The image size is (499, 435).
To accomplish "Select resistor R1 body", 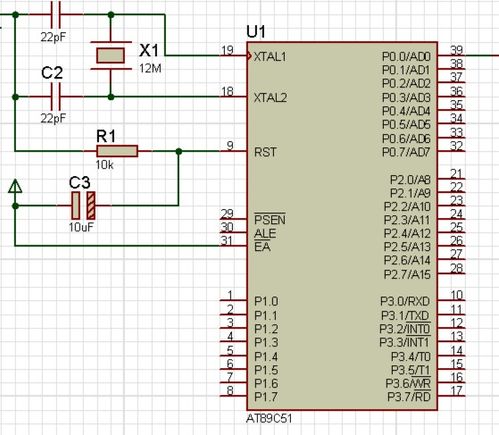I will click(117, 151).
